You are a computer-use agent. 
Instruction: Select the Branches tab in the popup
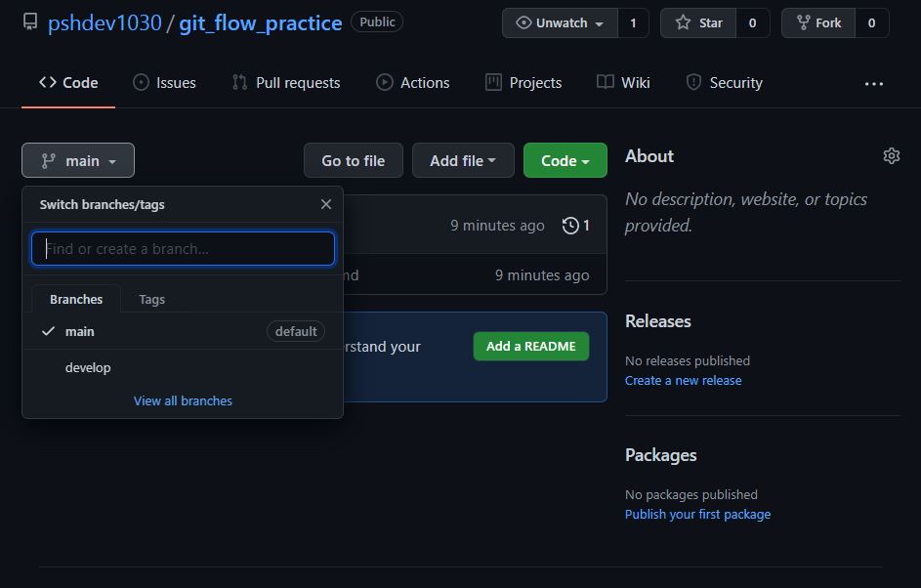point(76,299)
